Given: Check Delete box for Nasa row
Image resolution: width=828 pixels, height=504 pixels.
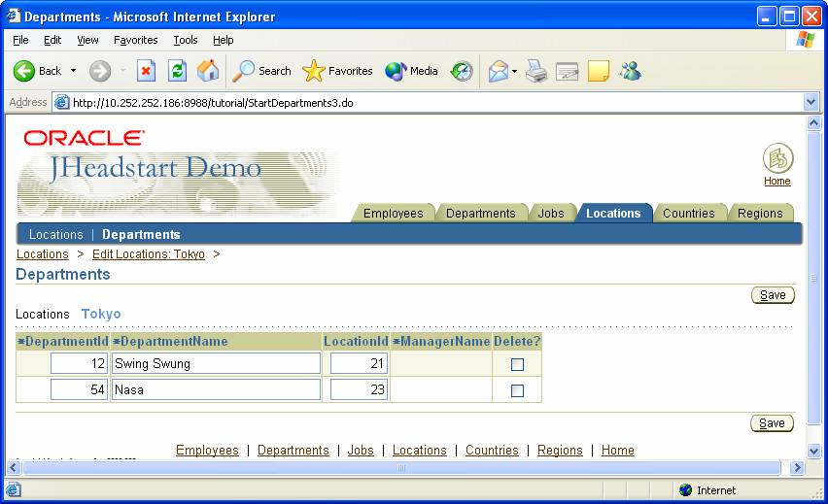Looking at the screenshot, I should click(x=517, y=390).
